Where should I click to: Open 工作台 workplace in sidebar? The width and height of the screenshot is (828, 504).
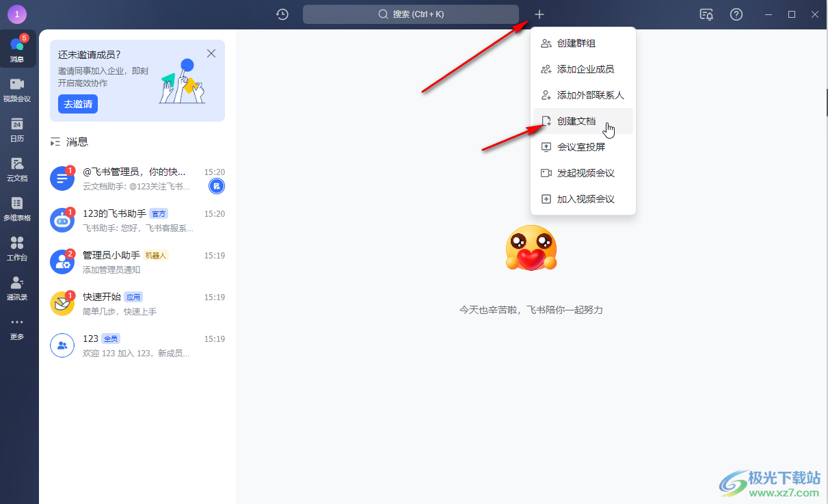tap(17, 248)
